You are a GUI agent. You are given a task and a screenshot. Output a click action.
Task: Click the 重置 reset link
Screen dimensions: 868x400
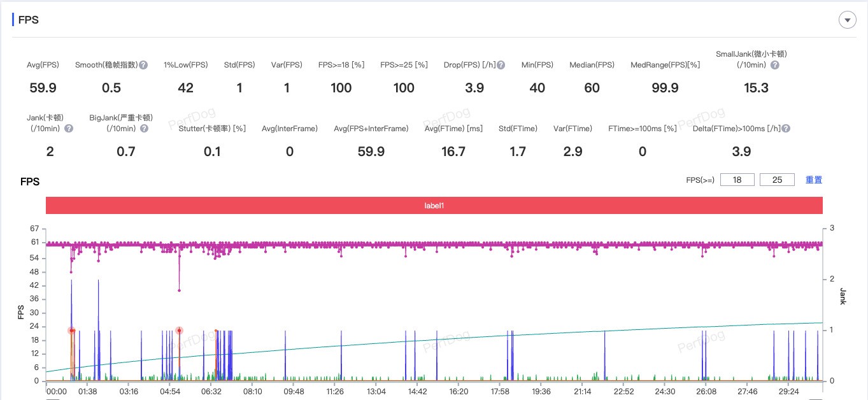click(813, 180)
